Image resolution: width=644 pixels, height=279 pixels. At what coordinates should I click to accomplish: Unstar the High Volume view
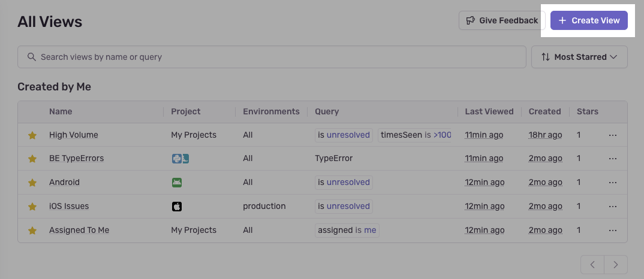click(32, 135)
